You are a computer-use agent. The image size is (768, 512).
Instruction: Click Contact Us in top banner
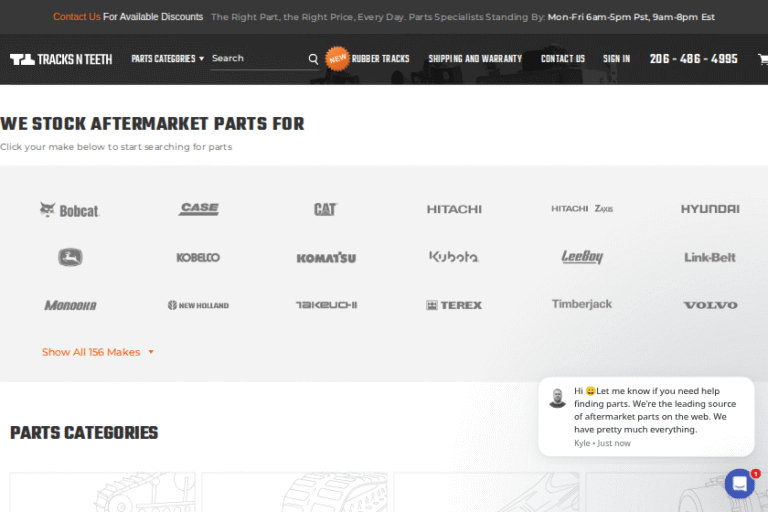(76, 17)
